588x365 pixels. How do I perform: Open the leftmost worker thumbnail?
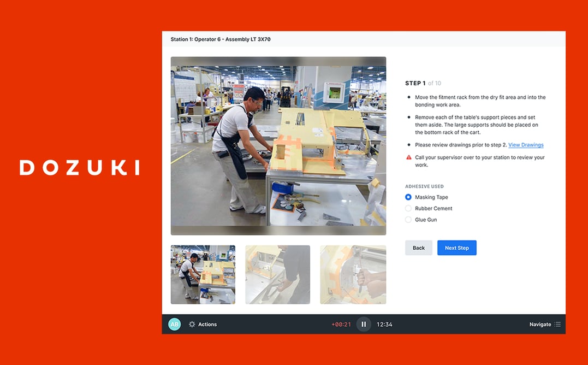pyautogui.click(x=203, y=275)
